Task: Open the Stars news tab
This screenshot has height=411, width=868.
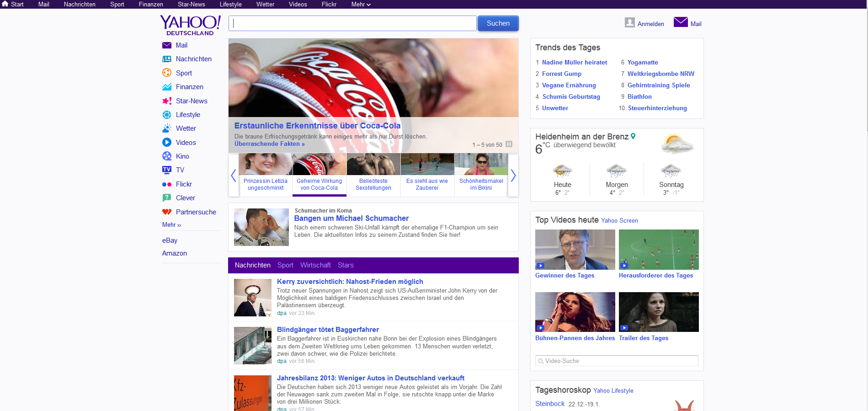Action: click(x=346, y=265)
